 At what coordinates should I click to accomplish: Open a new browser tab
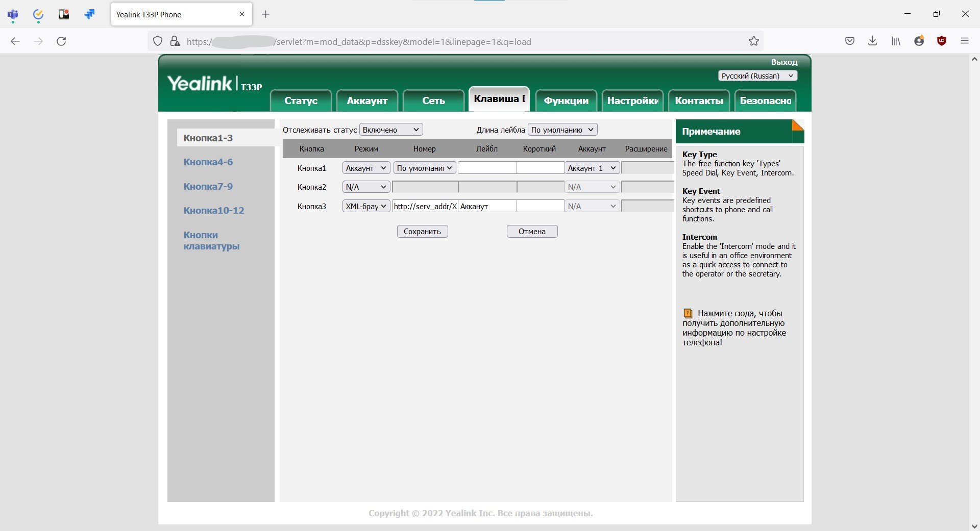[265, 14]
